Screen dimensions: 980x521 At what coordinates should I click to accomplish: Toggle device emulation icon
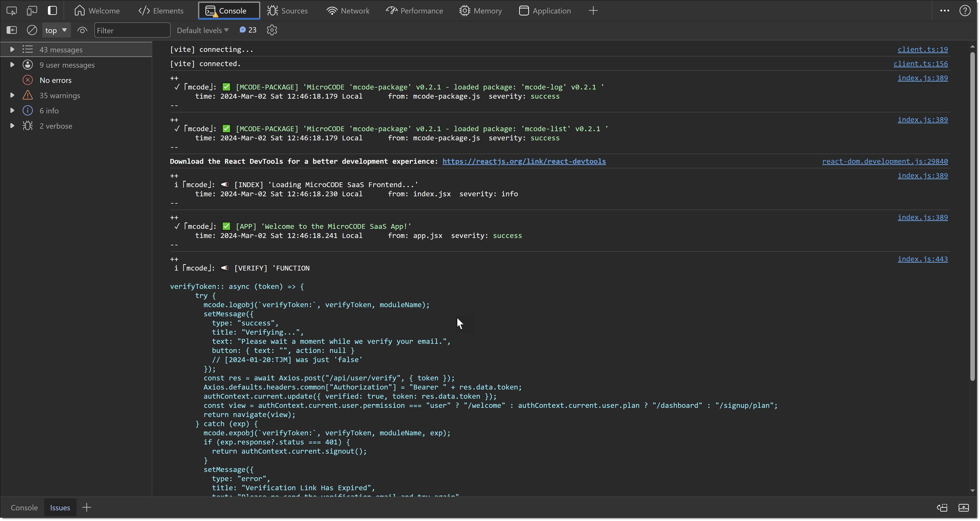(32, 11)
